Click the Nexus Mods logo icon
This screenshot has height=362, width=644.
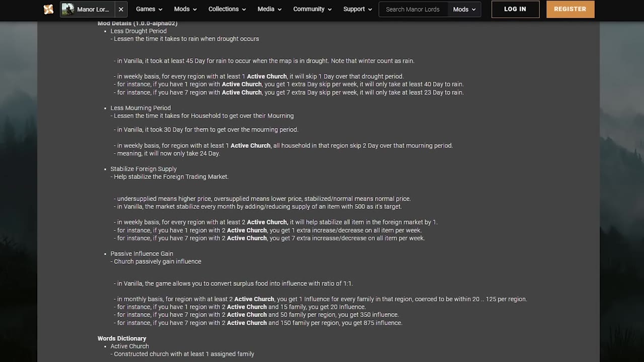coord(48,9)
